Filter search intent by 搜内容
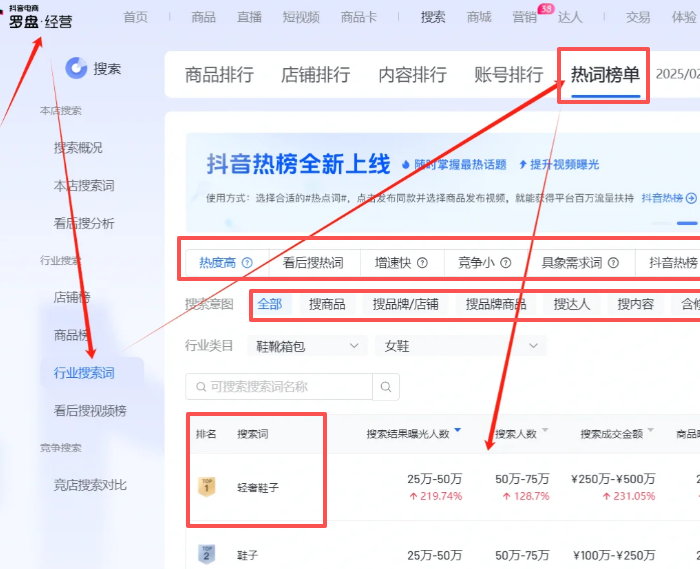This screenshot has height=569, width=700. tap(636, 304)
